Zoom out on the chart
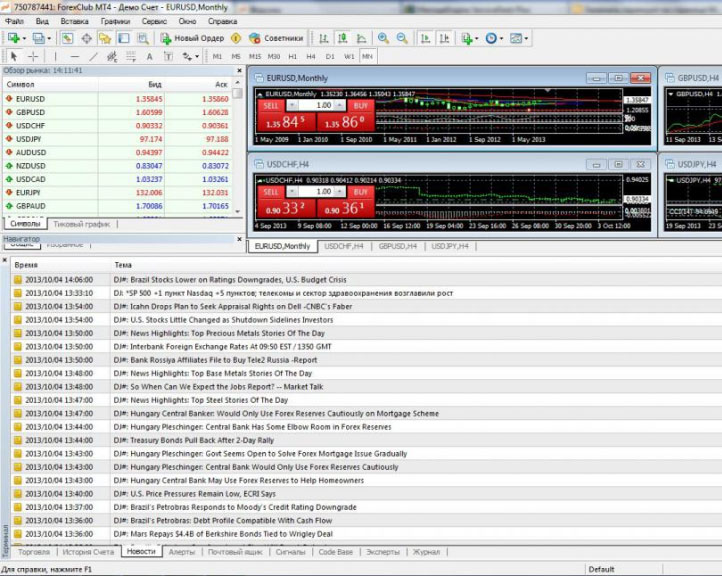The width and height of the screenshot is (722, 576). pyautogui.click(x=402, y=38)
